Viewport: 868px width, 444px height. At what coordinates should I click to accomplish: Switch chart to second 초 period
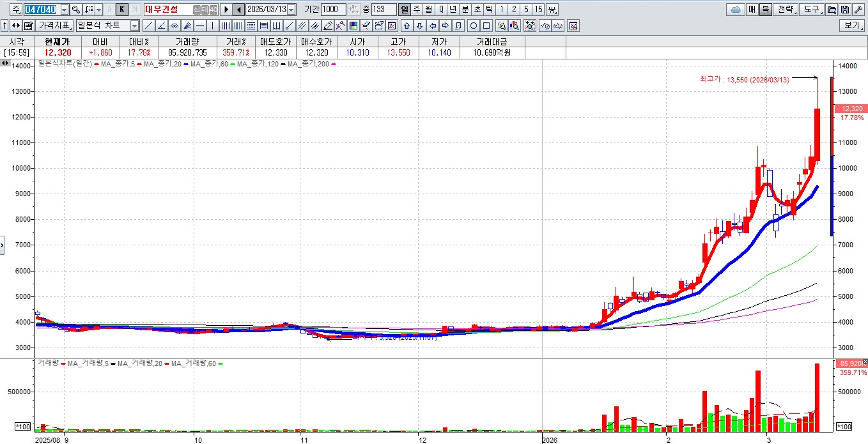coord(477,10)
